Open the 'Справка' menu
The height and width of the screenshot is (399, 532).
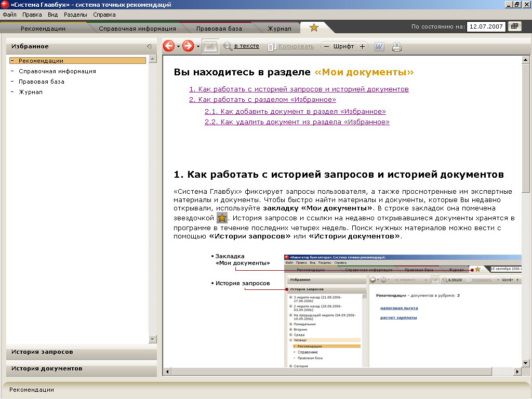(104, 15)
